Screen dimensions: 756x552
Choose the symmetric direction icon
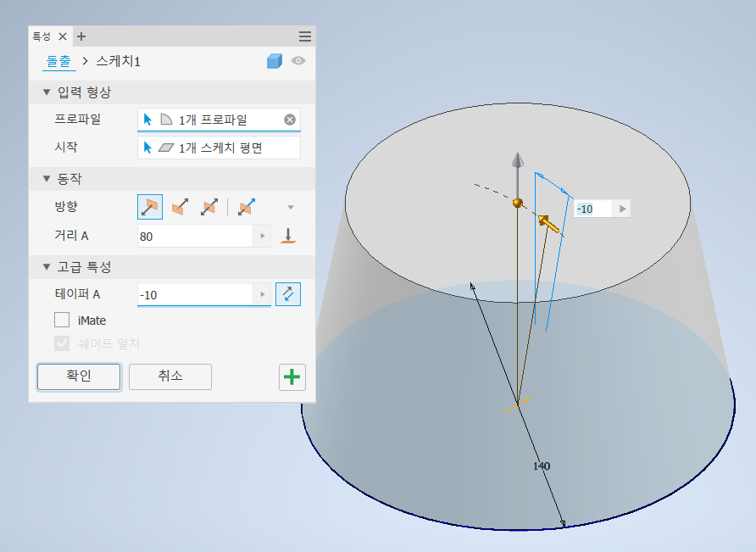click(x=209, y=208)
